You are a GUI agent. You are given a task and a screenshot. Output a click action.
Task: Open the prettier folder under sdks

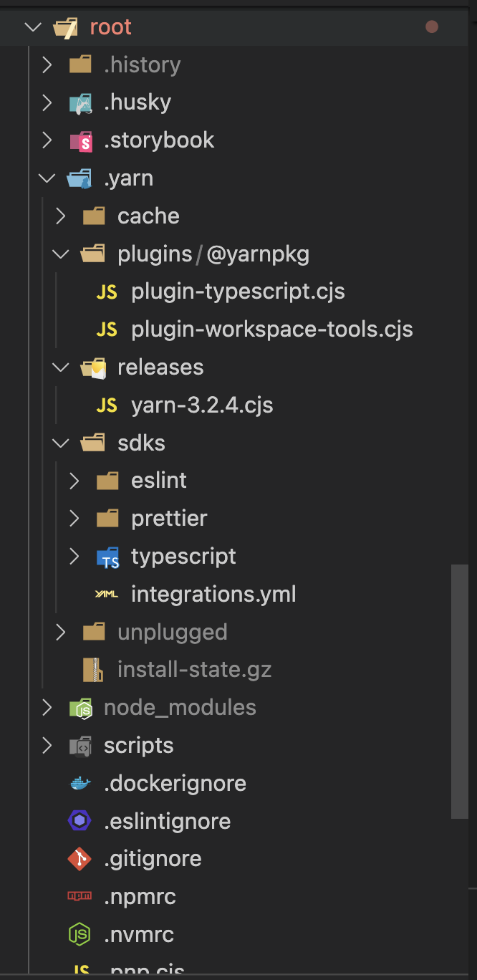pyautogui.click(x=170, y=518)
